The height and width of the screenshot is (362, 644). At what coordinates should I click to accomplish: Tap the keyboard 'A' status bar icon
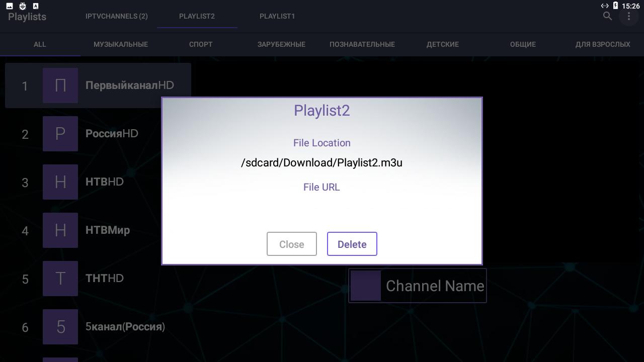tap(36, 6)
